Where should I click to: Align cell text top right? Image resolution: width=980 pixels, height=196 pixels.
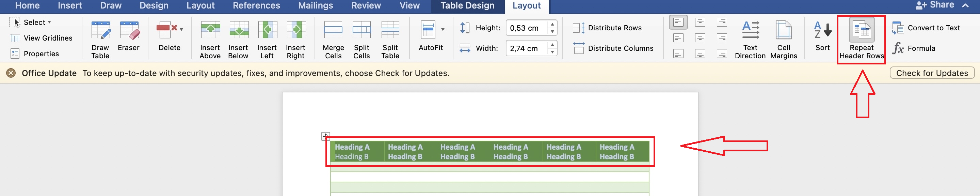coord(722,22)
